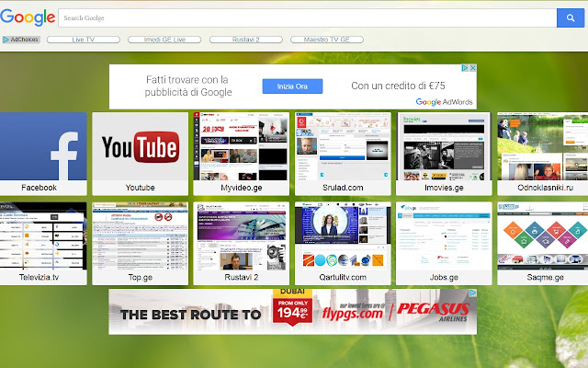Click the Google AdWords logo in ad
The height and width of the screenshot is (368, 588).
click(x=444, y=102)
